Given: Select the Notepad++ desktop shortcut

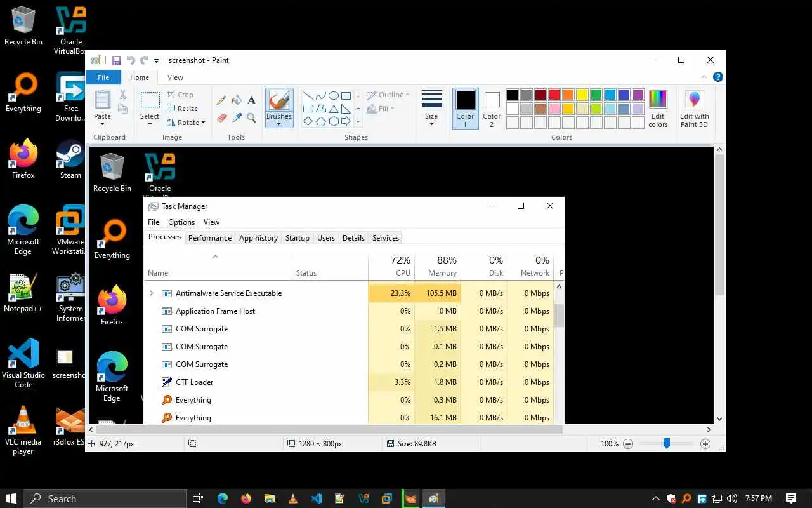Looking at the screenshot, I should 23,293.
